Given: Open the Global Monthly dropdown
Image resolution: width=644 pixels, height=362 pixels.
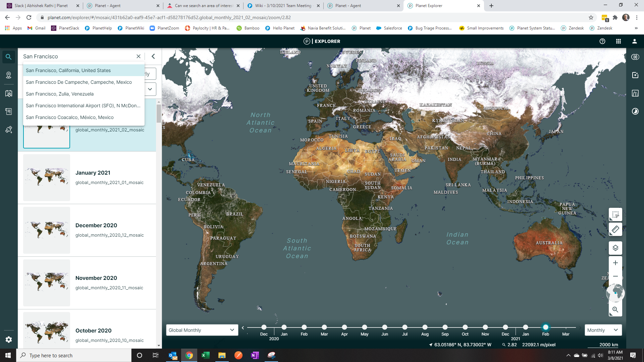Looking at the screenshot, I should [202, 330].
